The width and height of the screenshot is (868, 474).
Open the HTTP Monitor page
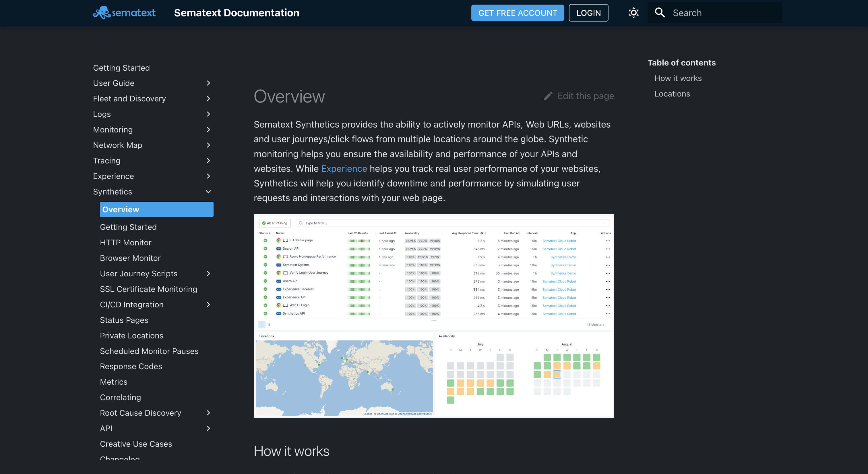(125, 243)
